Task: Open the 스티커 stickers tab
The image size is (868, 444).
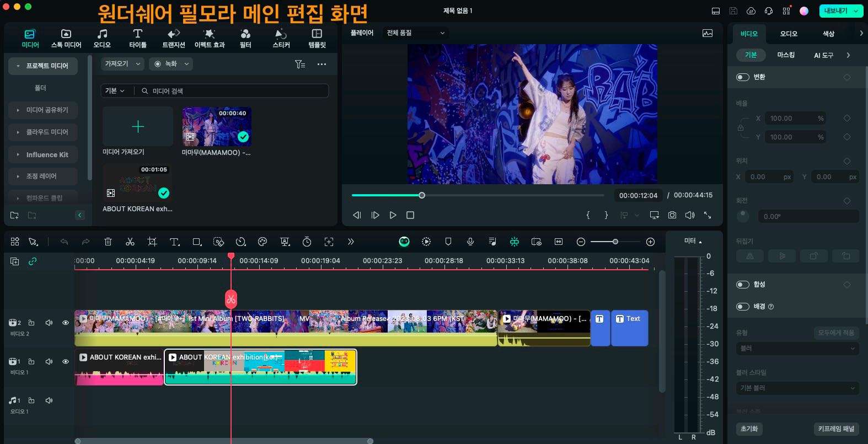Action: click(x=281, y=39)
